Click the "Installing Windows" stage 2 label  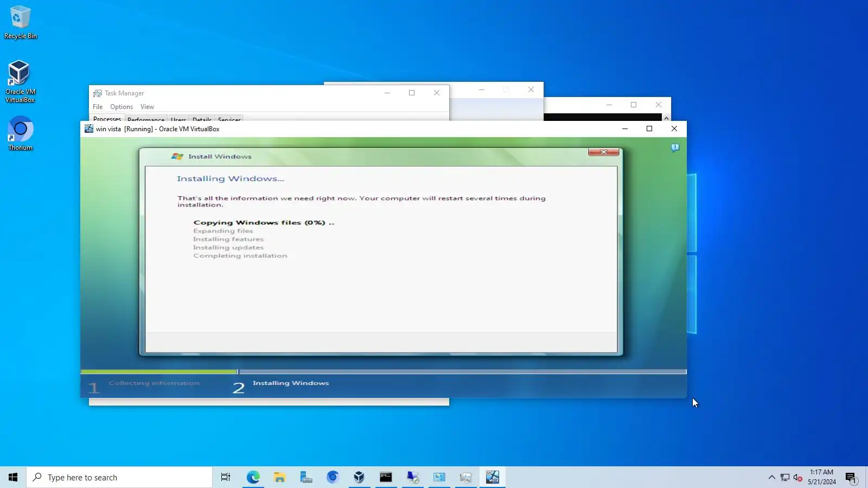[x=291, y=383]
